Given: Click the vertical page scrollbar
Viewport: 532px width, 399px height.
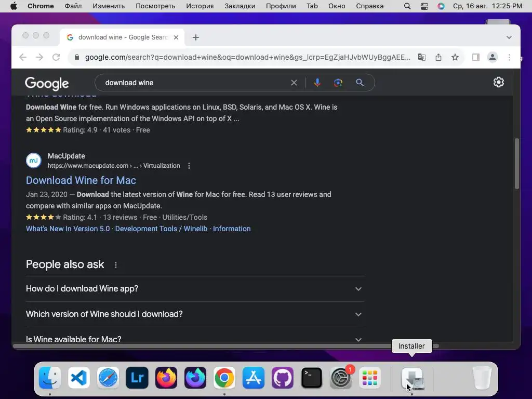Looking at the screenshot, I should [516, 164].
